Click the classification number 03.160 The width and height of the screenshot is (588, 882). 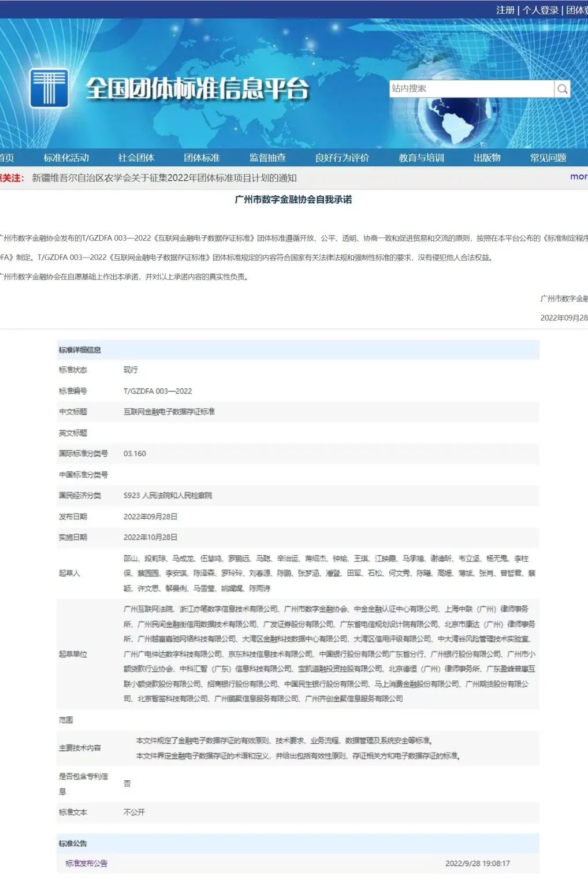point(135,454)
